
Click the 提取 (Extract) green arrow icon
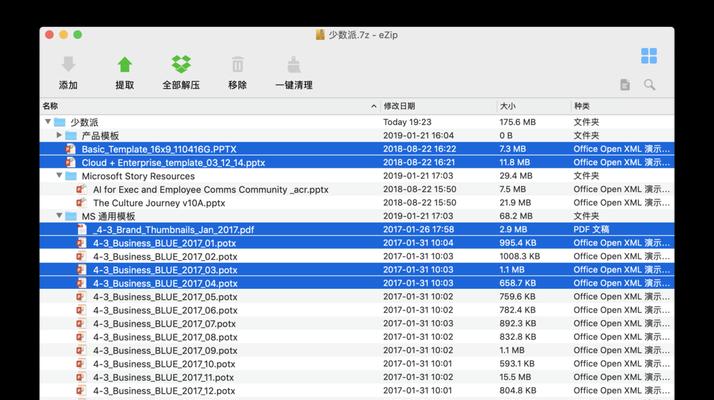pyautogui.click(x=125, y=64)
